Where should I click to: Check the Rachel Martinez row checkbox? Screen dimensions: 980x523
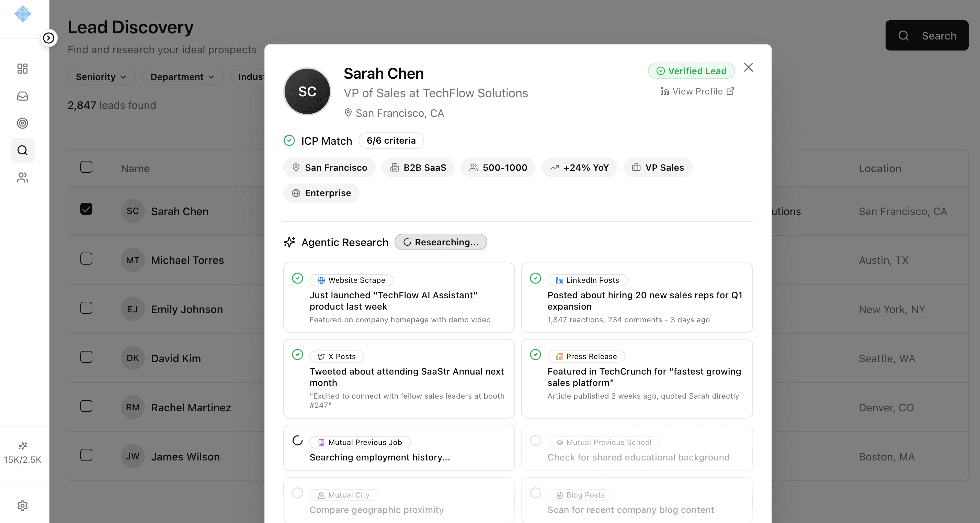[86, 406]
